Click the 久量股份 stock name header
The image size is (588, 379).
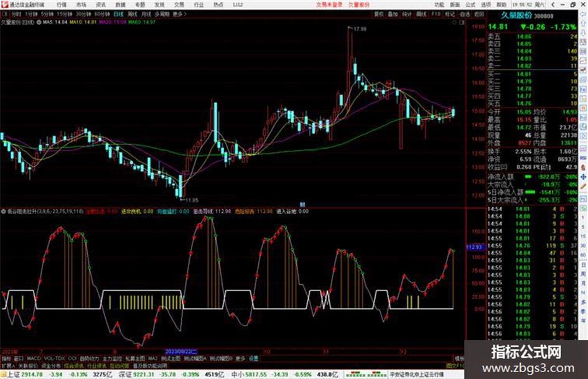[x=516, y=16]
